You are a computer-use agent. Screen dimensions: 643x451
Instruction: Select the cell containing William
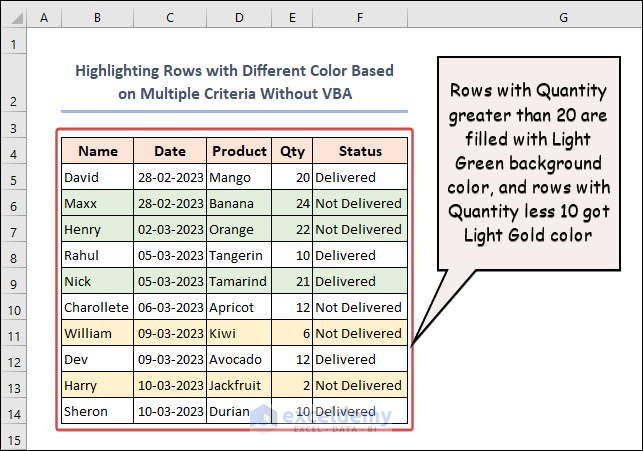[98, 333]
